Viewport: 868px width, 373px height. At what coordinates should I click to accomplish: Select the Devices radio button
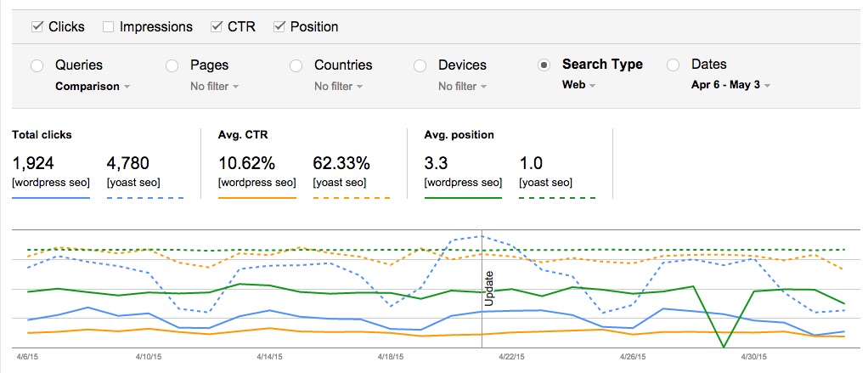coord(420,66)
